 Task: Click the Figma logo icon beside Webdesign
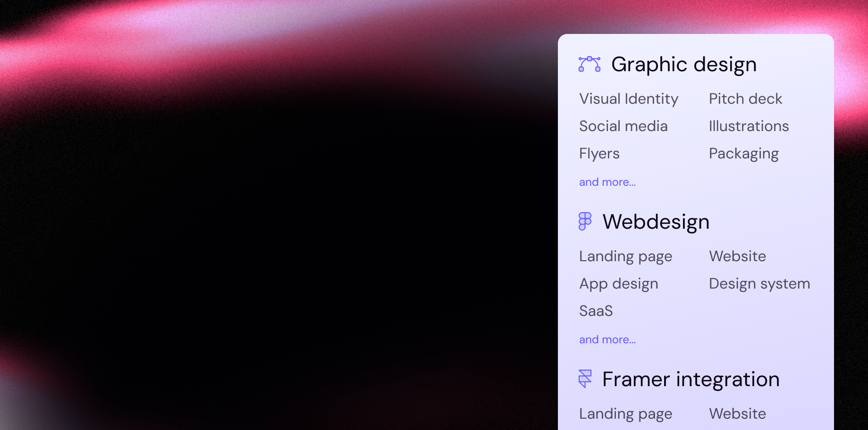585,221
